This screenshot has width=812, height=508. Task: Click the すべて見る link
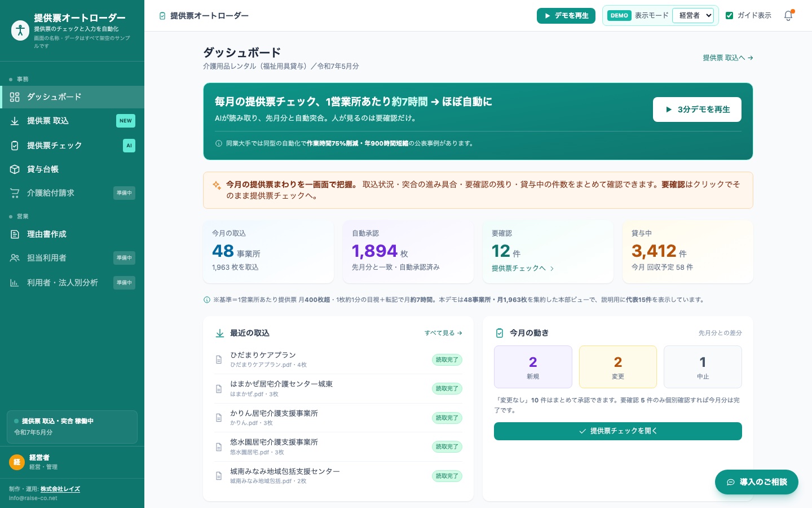coord(443,333)
